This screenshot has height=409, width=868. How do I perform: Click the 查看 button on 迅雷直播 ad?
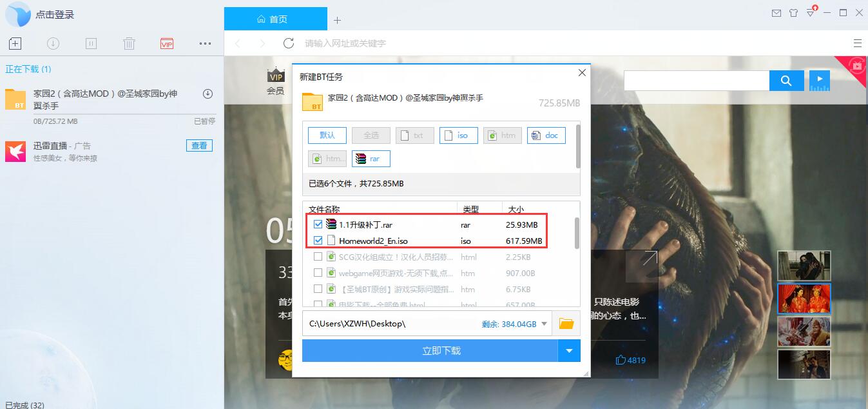199,146
